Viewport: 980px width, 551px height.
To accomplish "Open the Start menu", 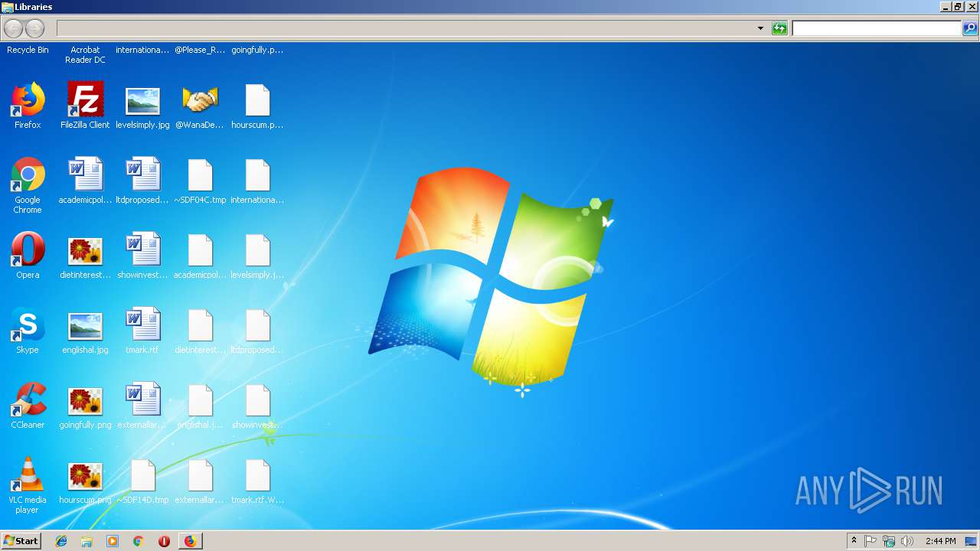I will point(21,540).
